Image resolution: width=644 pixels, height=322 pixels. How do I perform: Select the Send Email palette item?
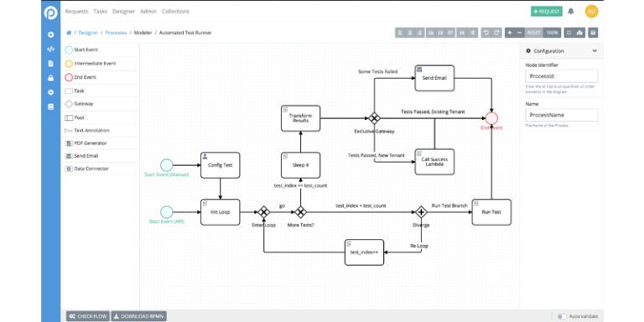coord(100,156)
